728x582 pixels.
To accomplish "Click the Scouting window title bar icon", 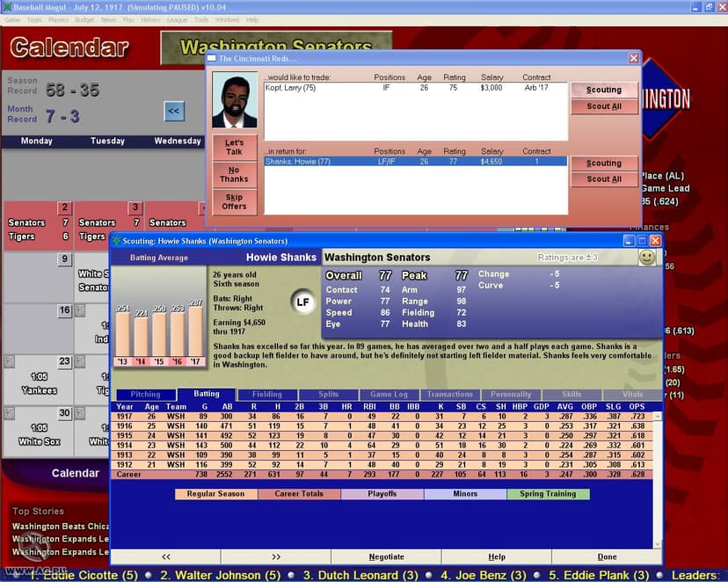I will [x=117, y=241].
